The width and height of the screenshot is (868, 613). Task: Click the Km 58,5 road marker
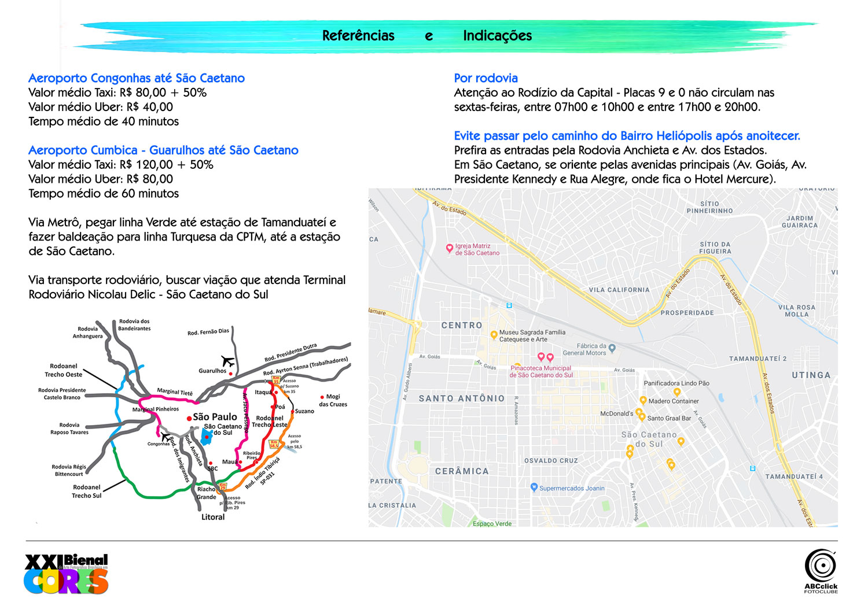click(x=274, y=444)
